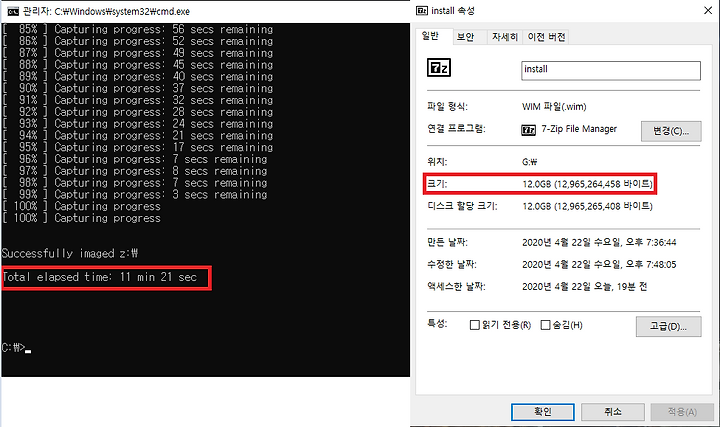Toggle the 읽기 전용(R) checkbox
This screenshot has width=720, height=427.
(x=475, y=325)
